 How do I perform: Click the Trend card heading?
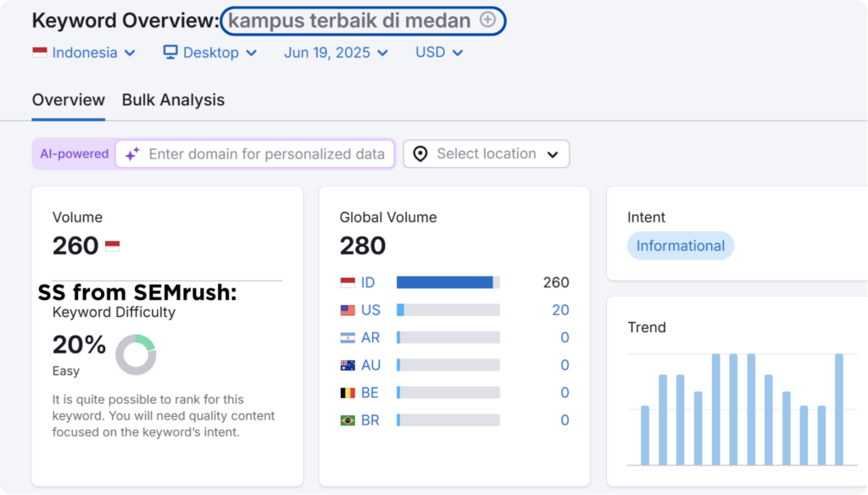[647, 327]
